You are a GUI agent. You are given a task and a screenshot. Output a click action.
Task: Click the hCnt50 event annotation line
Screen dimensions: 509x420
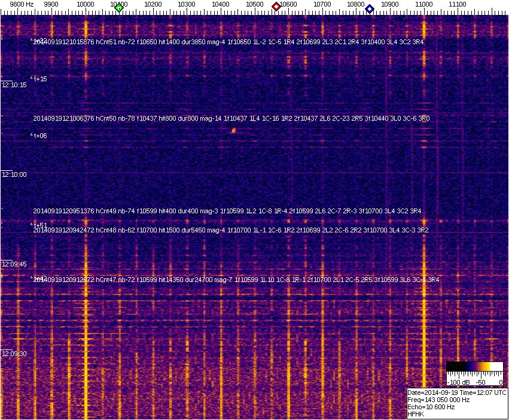(x=231, y=118)
